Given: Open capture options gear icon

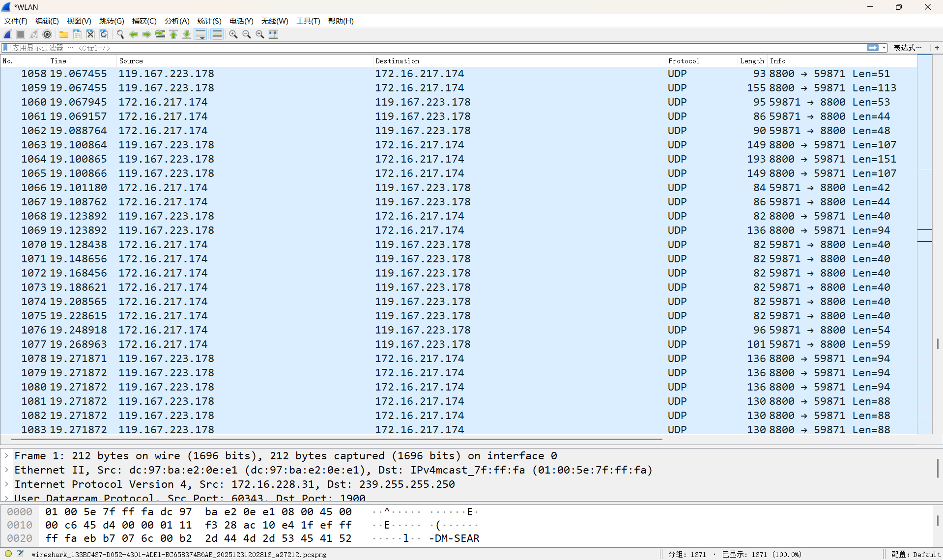Looking at the screenshot, I should 47,34.
